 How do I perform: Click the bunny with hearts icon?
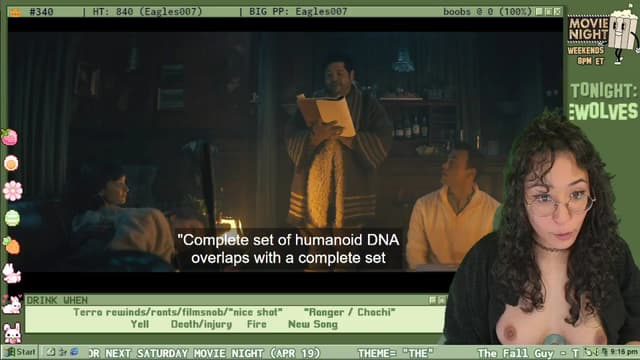click(x=11, y=304)
